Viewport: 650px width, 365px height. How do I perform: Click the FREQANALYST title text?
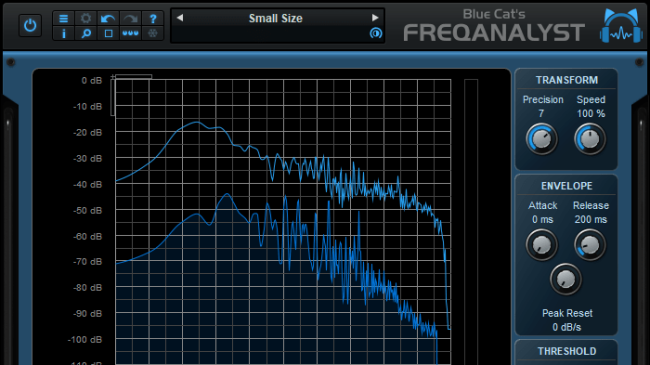click(494, 33)
